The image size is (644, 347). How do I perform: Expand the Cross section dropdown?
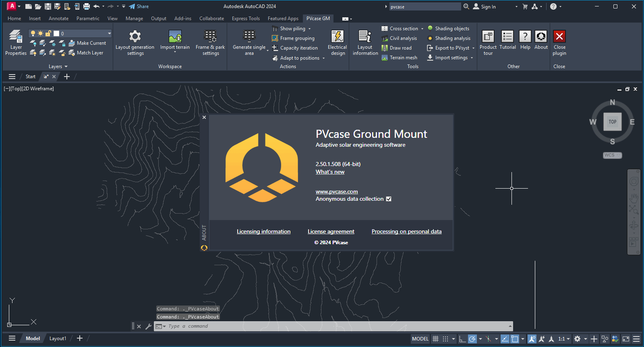(x=422, y=29)
